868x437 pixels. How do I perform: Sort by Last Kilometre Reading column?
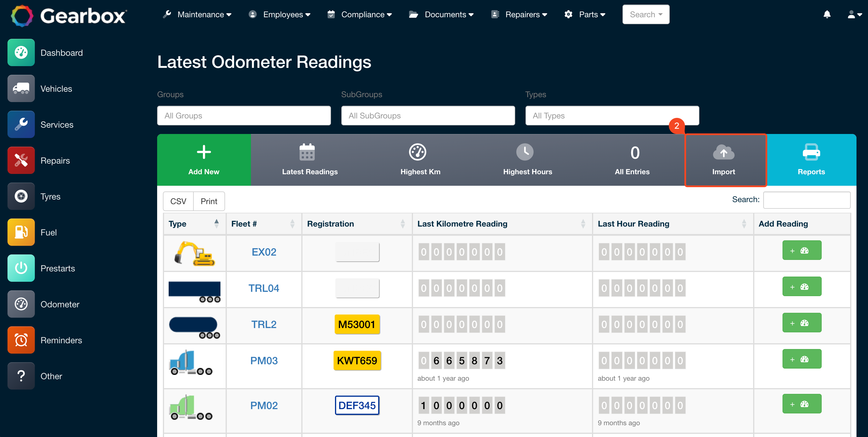(x=502, y=224)
